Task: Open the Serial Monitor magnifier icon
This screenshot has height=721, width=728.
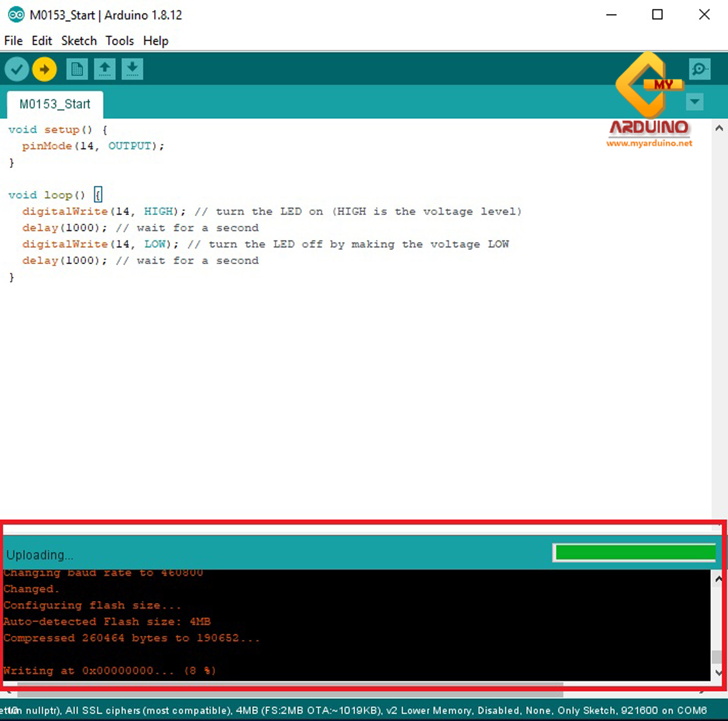Action: point(699,69)
